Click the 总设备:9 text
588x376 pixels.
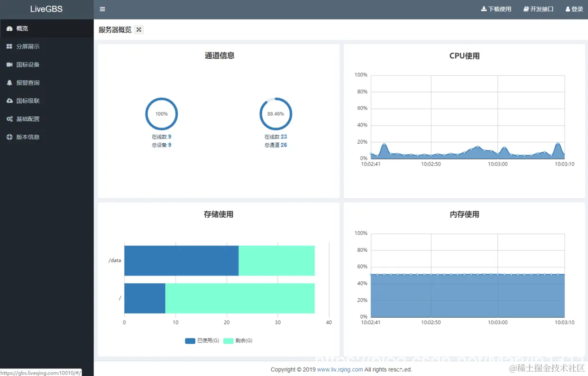coord(162,145)
